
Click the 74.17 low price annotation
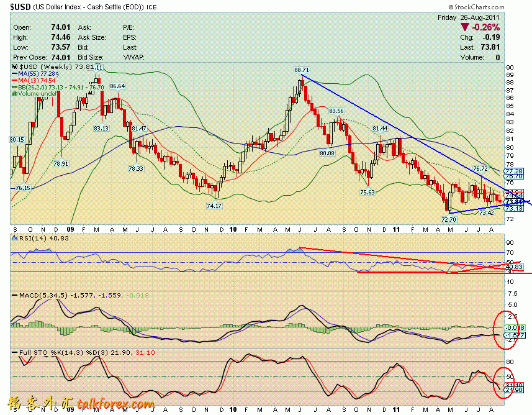click(214, 206)
